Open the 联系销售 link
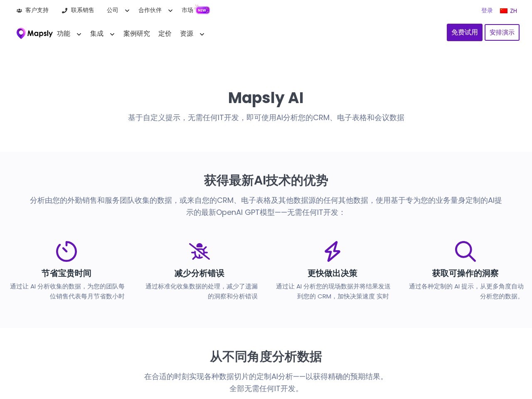This screenshot has height=399, width=532. click(x=82, y=10)
